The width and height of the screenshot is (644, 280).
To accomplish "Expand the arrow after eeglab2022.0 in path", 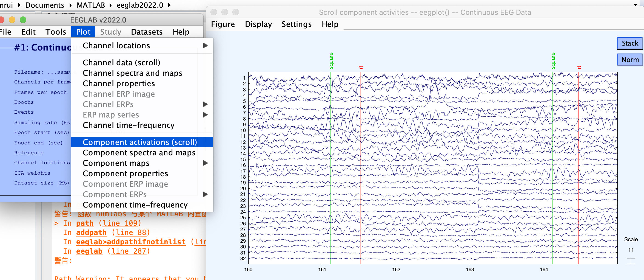I will (169, 5).
